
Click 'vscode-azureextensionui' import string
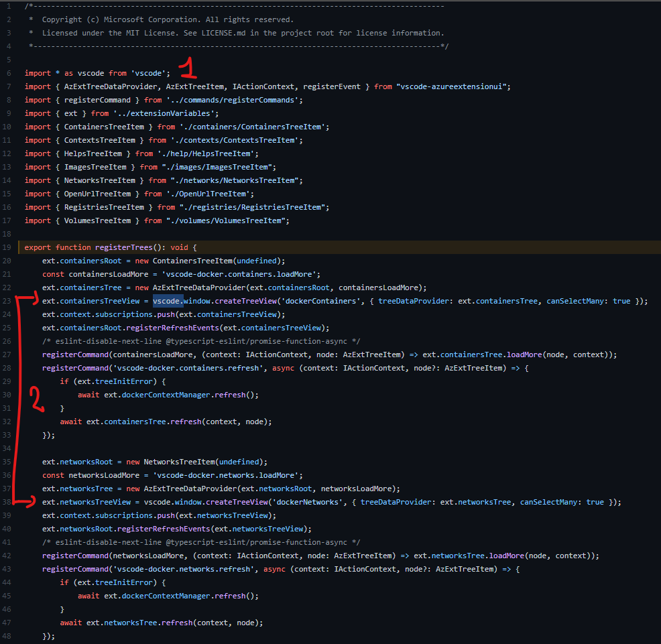point(451,86)
